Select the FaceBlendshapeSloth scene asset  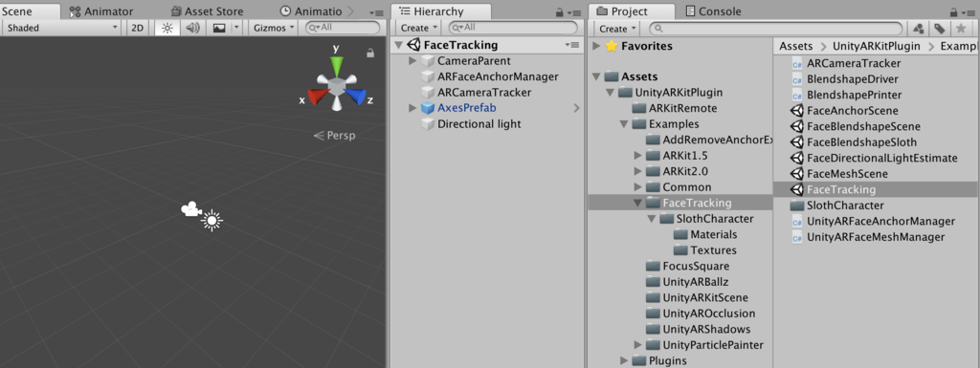point(862,142)
